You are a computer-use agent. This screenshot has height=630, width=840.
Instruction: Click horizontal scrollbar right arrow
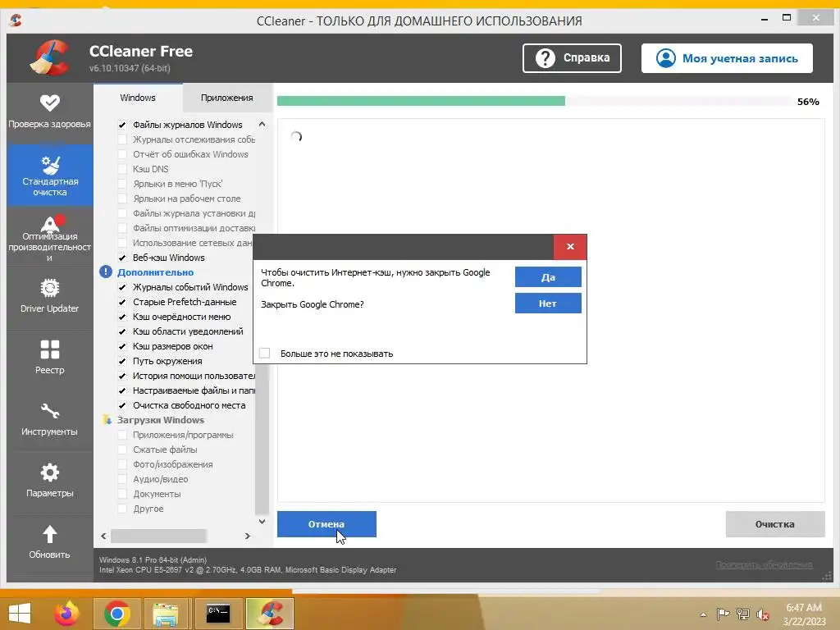point(248,536)
